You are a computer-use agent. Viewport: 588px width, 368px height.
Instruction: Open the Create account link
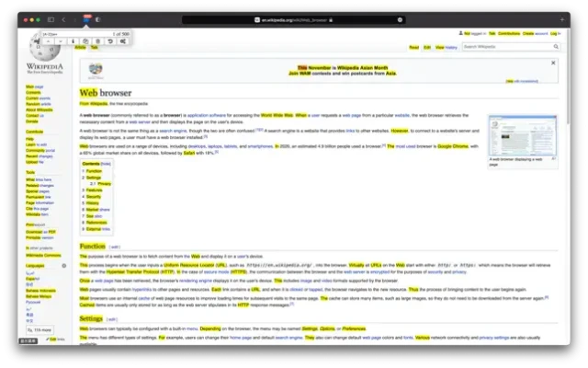[x=535, y=33]
